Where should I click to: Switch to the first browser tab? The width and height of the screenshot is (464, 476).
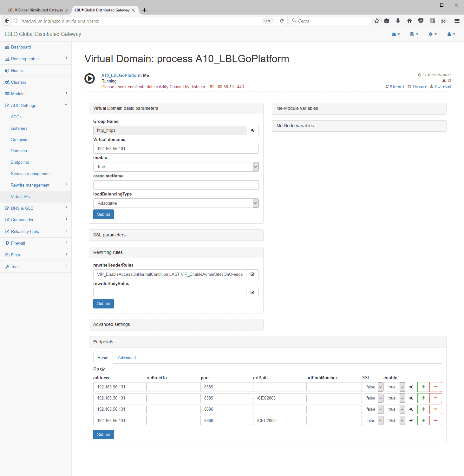click(36, 10)
